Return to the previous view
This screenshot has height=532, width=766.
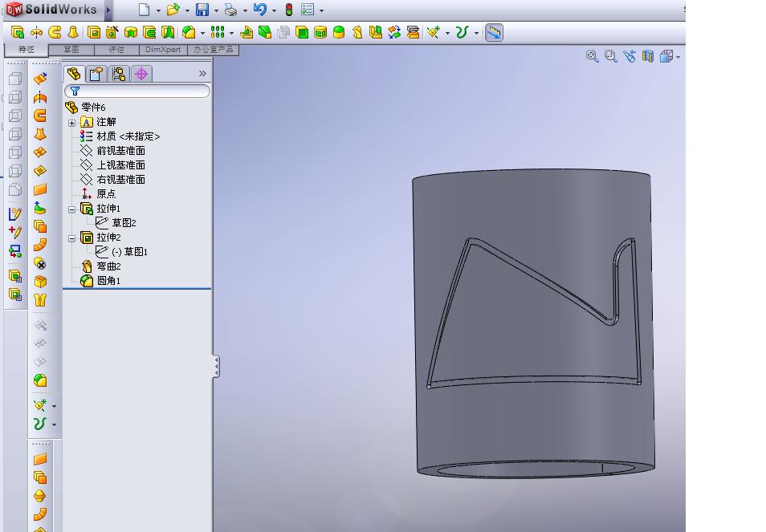630,57
